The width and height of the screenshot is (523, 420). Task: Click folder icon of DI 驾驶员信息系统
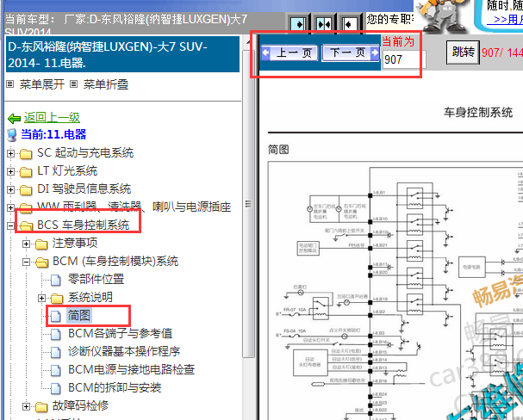pyautogui.click(x=26, y=190)
